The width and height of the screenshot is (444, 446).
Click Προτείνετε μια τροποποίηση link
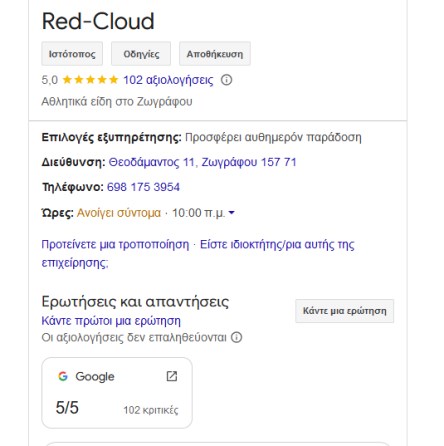click(x=115, y=244)
